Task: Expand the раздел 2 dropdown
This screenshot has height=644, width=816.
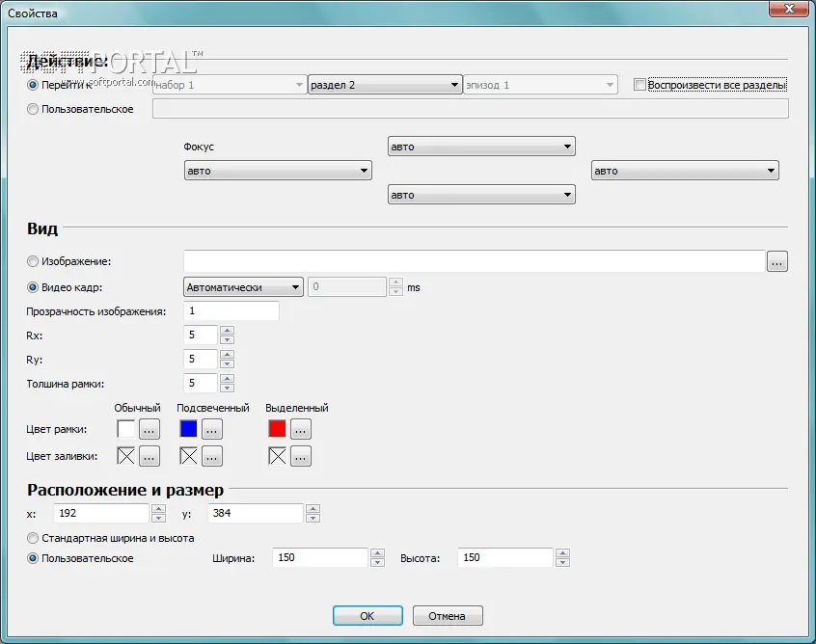Action: (384, 85)
